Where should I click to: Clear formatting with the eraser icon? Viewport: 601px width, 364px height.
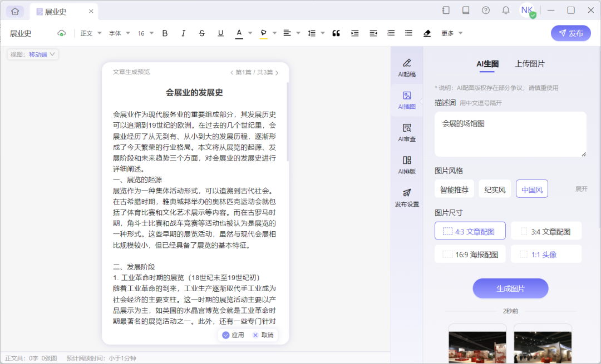427,33
